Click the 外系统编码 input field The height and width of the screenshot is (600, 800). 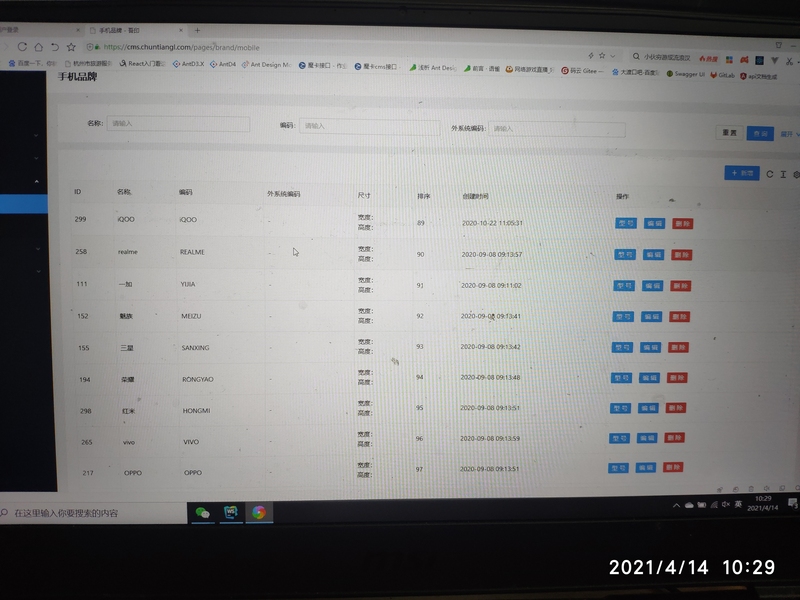pyautogui.click(x=557, y=129)
